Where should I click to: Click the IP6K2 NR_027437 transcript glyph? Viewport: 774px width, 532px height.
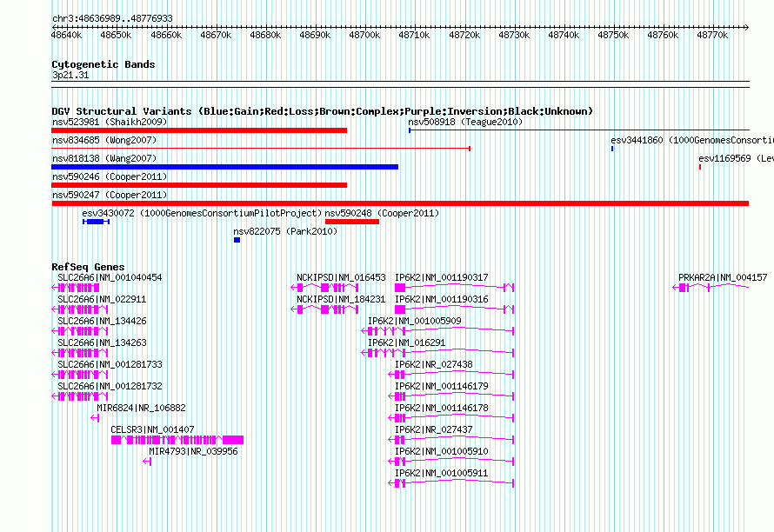(451, 440)
